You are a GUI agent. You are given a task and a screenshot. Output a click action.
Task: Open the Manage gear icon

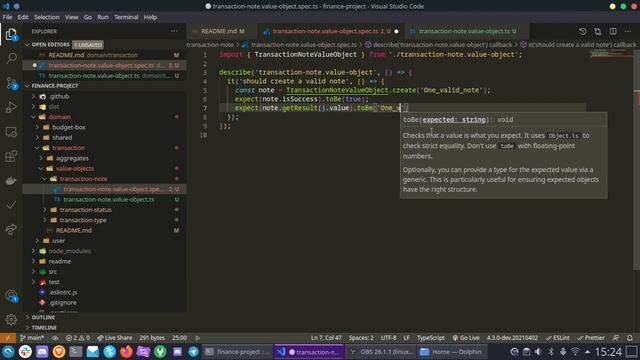[x=11, y=320]
